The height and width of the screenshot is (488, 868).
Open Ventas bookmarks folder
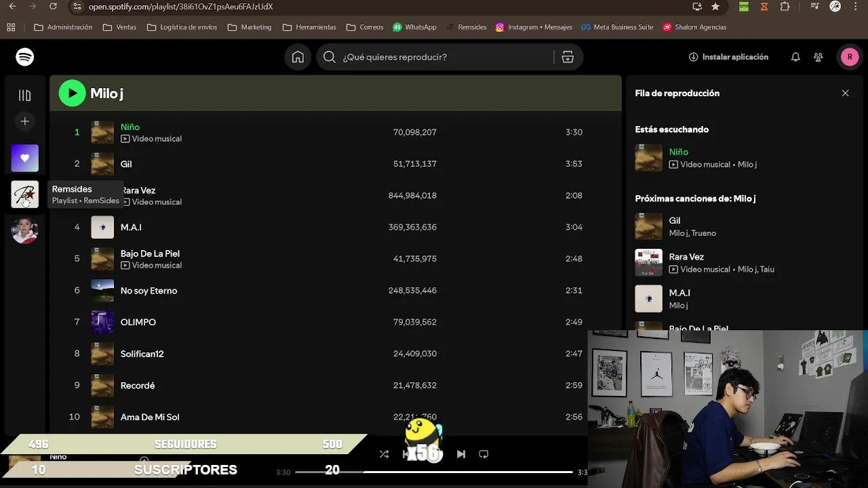coord(119,27)
